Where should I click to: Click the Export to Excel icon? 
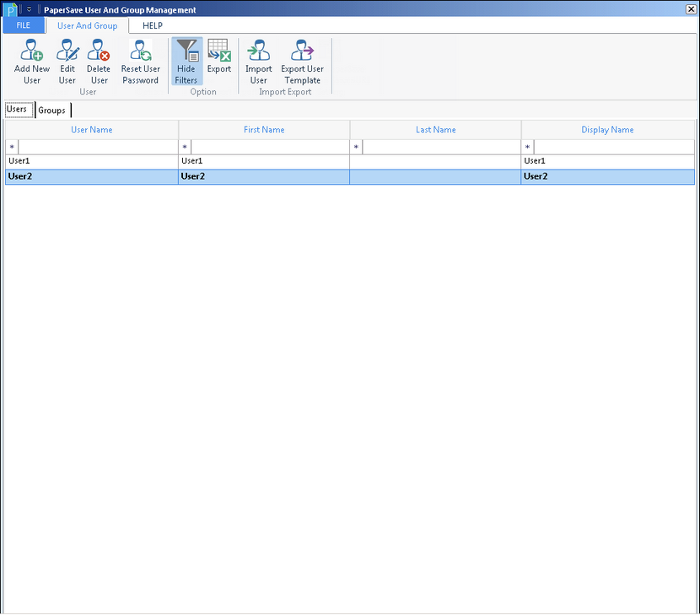(219, 51)
